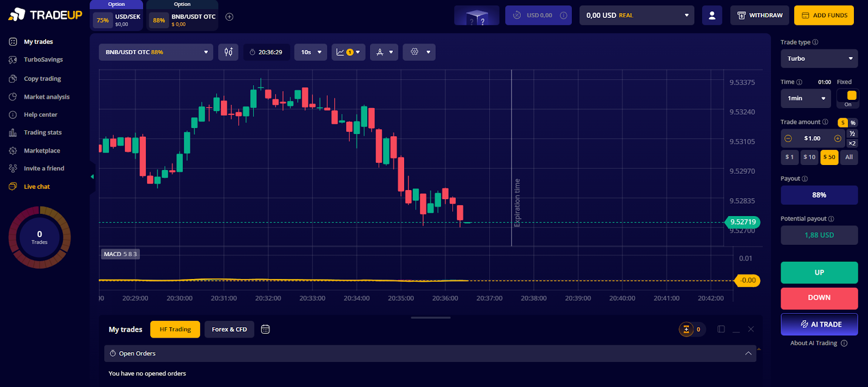This screenshot has width=868, height=387.
Task: Click the ADD FUNDS button
Action: point(824,15)
